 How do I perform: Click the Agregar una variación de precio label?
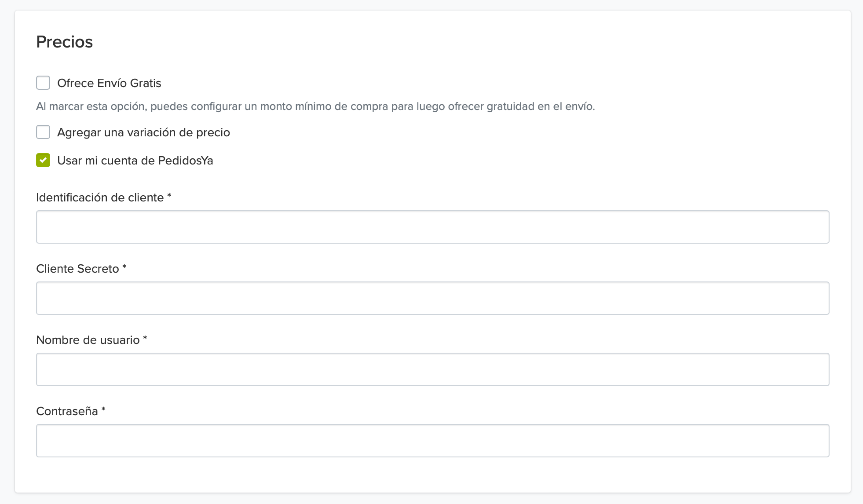pos(143,132)
